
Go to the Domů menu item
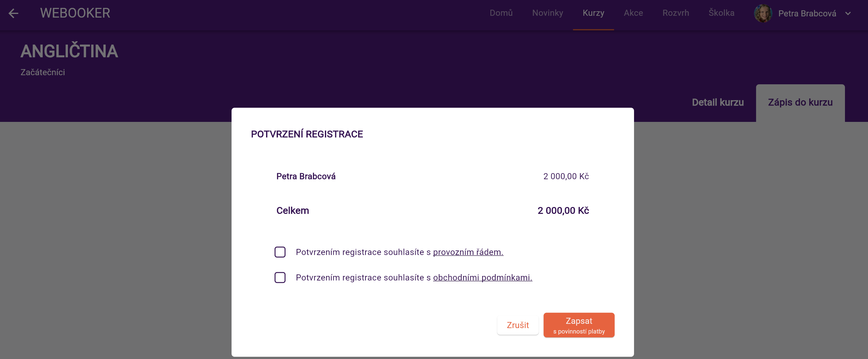click(501, 13)
